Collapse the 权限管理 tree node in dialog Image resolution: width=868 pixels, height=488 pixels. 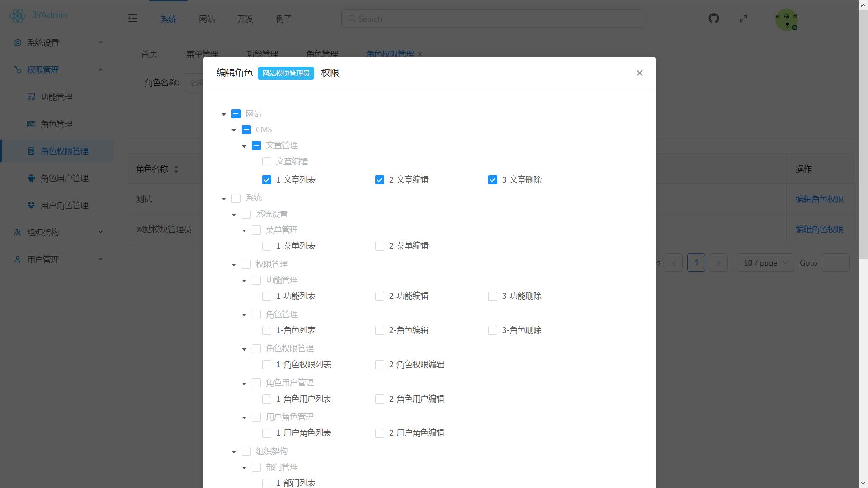click(234, 265)
